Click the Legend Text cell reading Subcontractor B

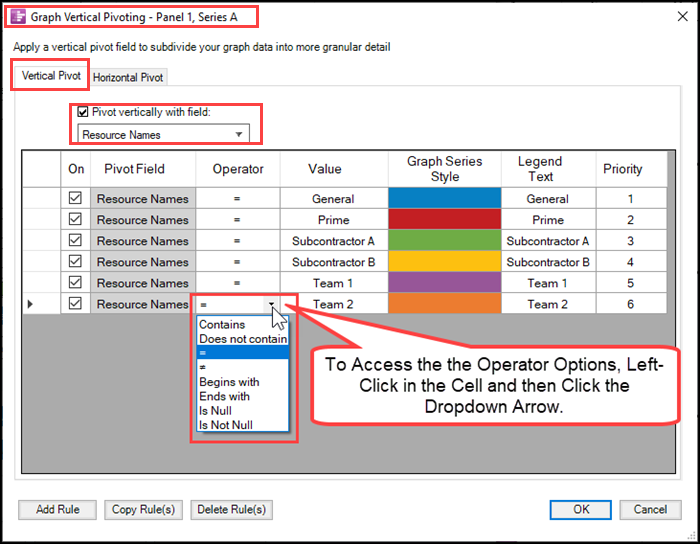pyautogui.click(x=548, y=261)
